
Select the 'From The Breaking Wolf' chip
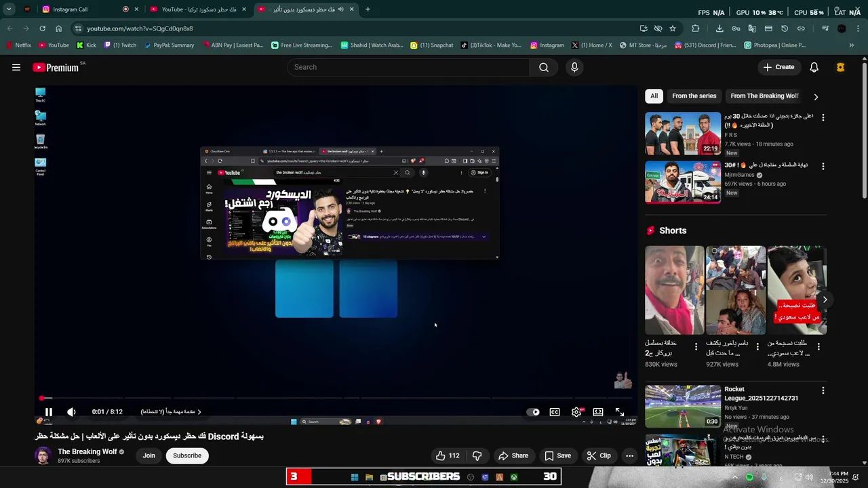coord(764,96)
